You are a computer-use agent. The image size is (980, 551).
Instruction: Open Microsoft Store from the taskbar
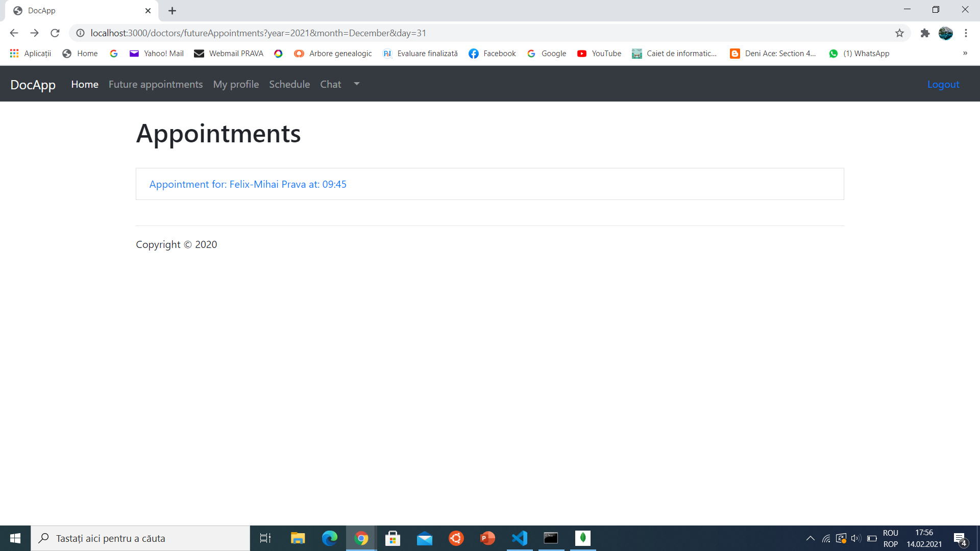[x=393, y=538]
